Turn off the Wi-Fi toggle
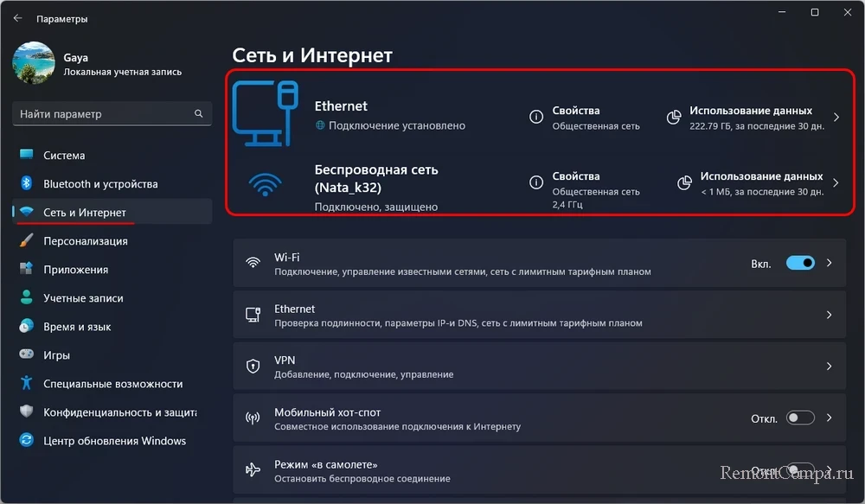 (800, 263)
